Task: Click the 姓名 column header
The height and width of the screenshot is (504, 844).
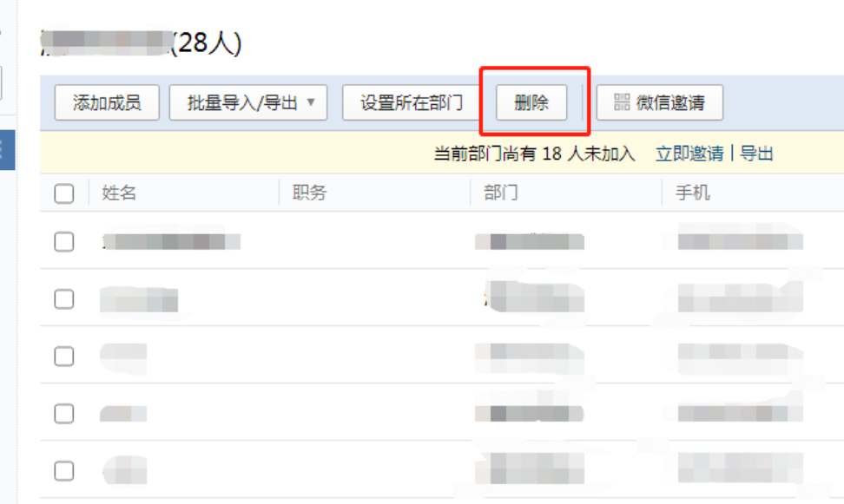Action: (119, 193)
